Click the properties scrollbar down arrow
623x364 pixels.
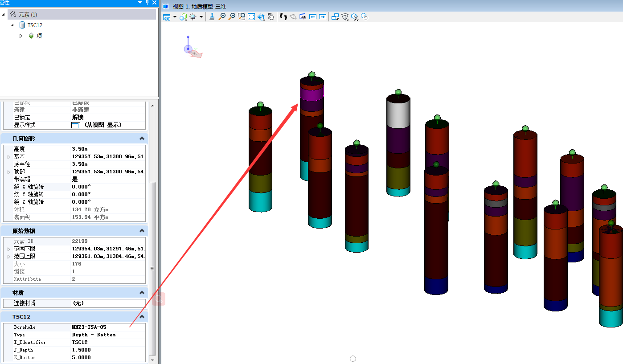[152, 360]
